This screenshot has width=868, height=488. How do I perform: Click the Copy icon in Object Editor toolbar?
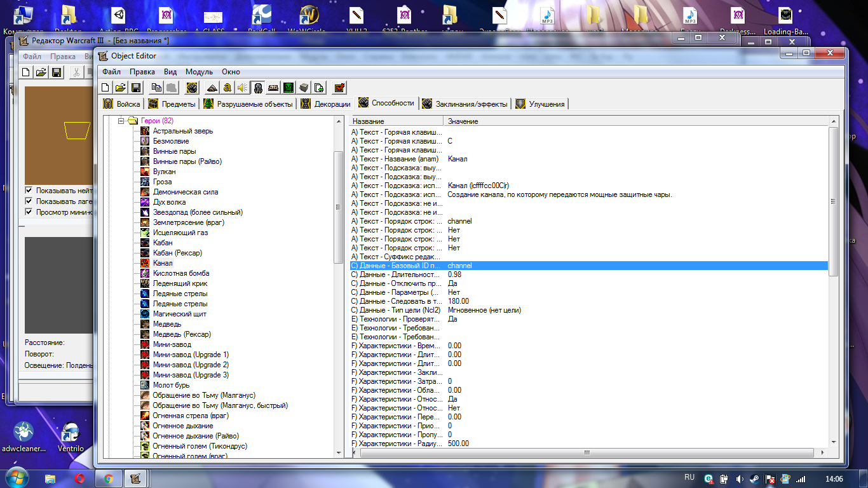coord(156,88)
